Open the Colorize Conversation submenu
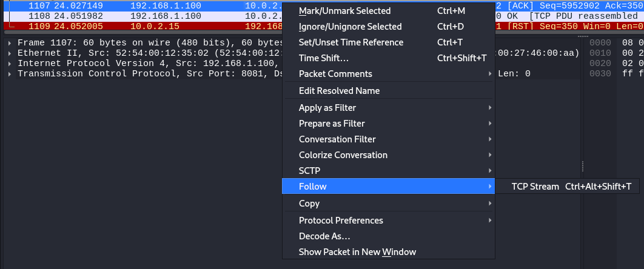This screenshot has width=644, height=269. click(389, 155)
